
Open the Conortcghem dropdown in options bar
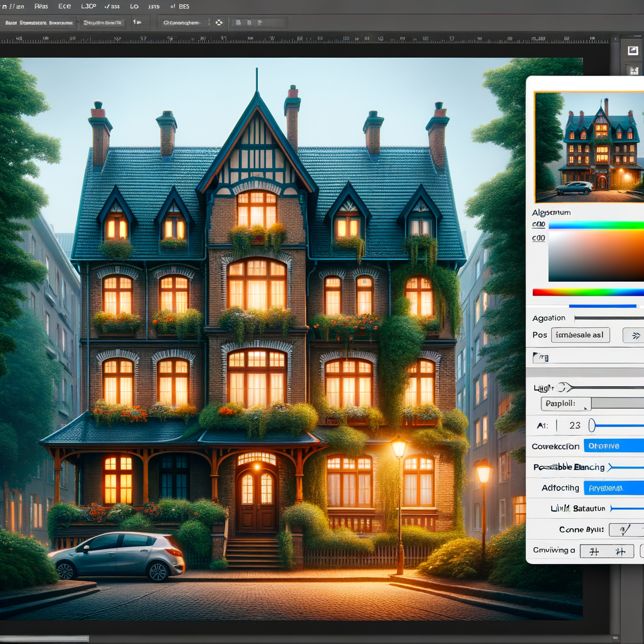pos(182,23)
